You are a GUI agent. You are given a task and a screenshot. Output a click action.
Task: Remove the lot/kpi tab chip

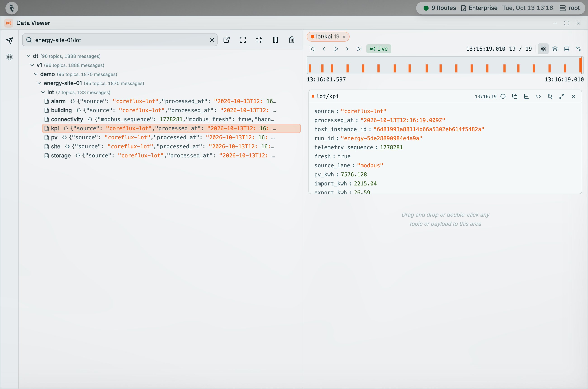pyautogui.click(x=344, y=37)
